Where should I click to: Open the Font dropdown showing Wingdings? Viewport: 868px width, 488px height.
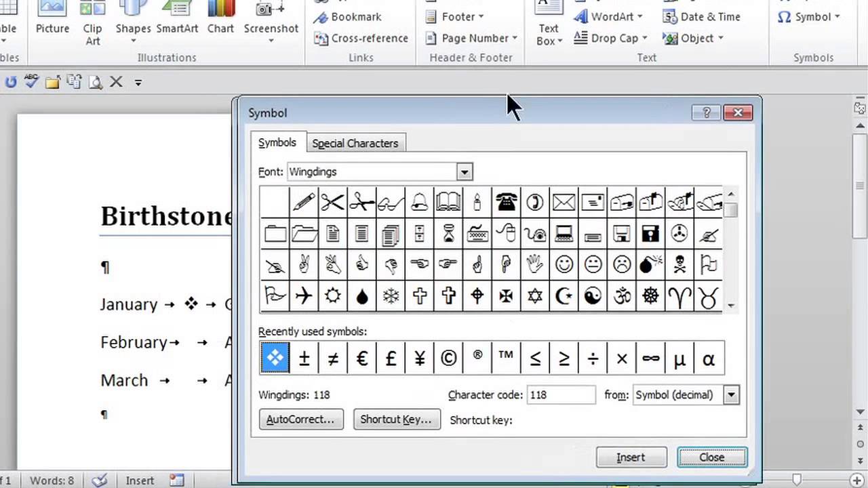[464, 172]
